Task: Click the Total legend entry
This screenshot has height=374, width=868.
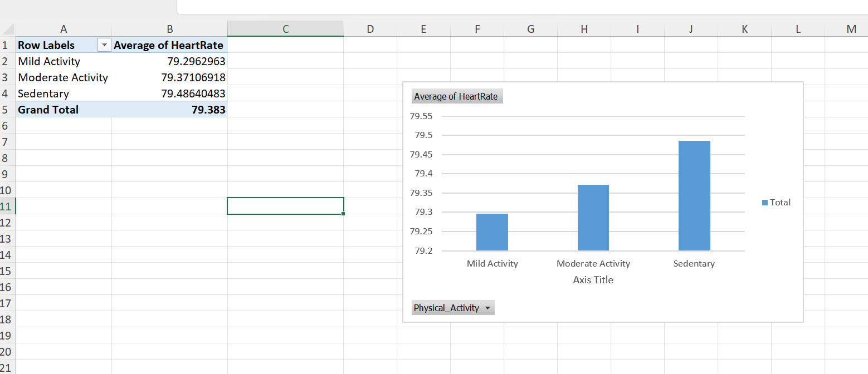Action: (x=777, y=202)
